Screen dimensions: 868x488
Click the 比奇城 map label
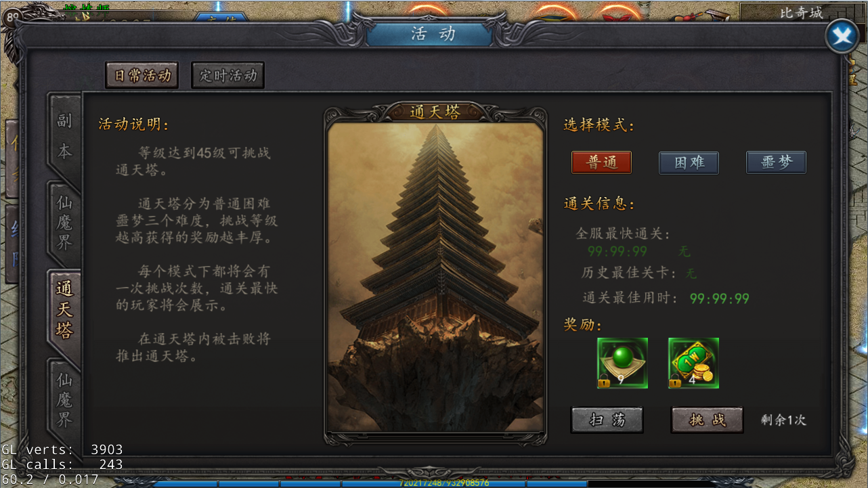(x=801, y=13)
